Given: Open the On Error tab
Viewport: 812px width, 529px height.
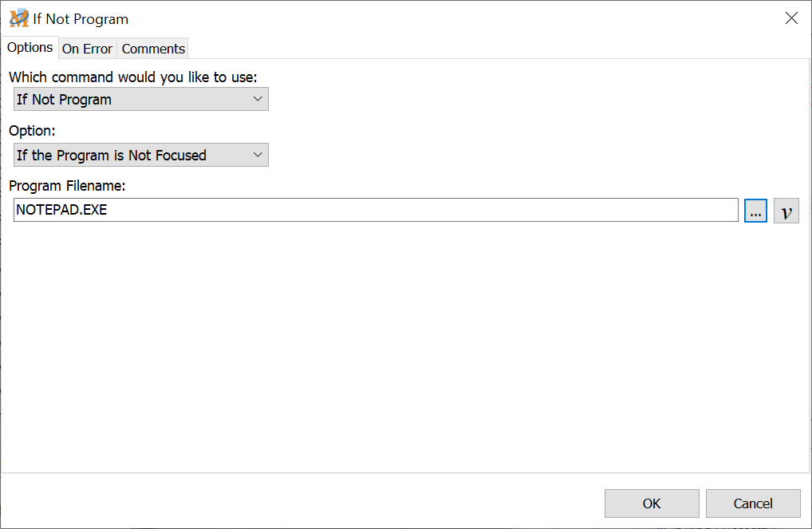Looking at the screenshot, I should click(87, 49).
